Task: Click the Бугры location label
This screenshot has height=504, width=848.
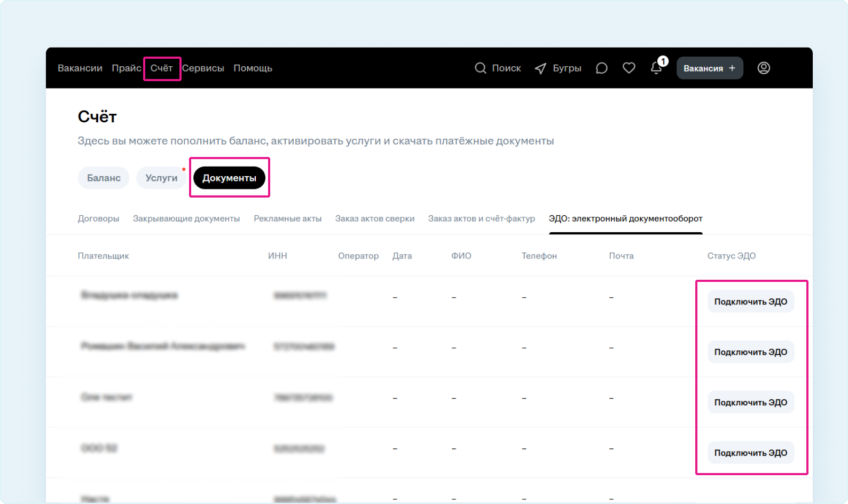Action: [x=567, y=68]
